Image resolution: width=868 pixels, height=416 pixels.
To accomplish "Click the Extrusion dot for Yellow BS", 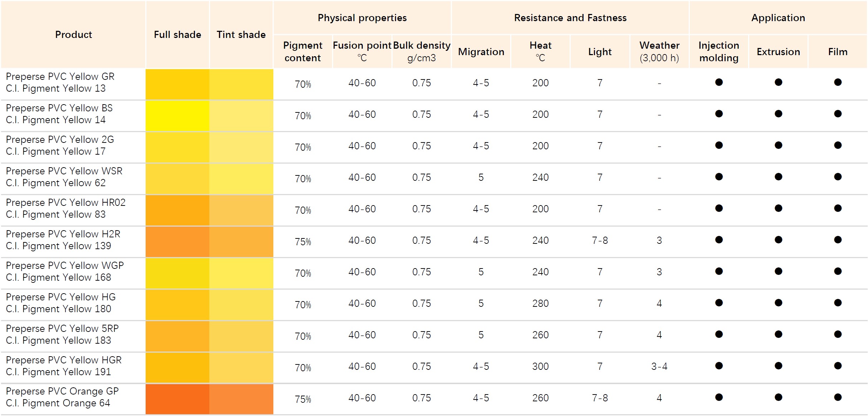I will point(778,114).
